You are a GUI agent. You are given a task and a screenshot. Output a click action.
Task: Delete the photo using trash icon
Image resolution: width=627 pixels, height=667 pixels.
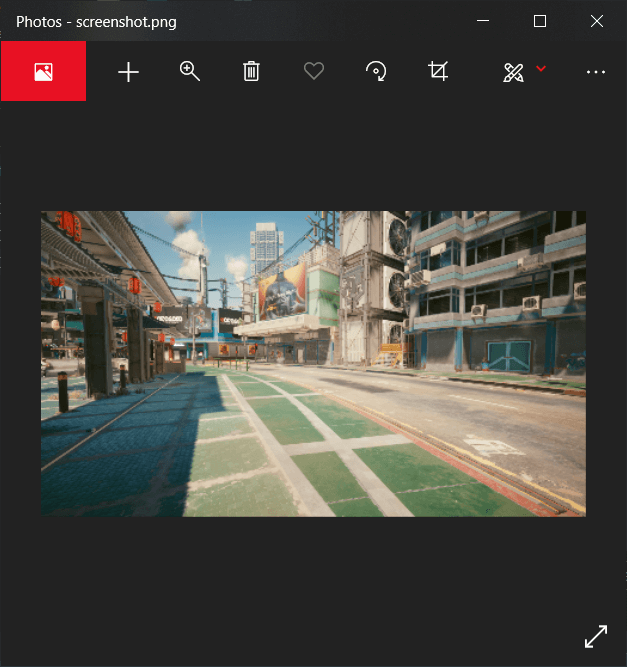[x=252, y=72]
